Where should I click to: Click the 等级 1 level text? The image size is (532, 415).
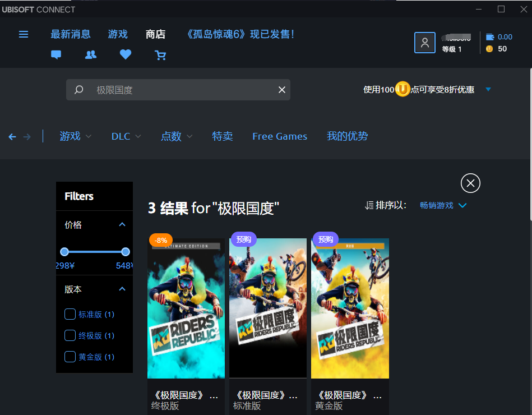pyautogui.click(x=452, y=49)
